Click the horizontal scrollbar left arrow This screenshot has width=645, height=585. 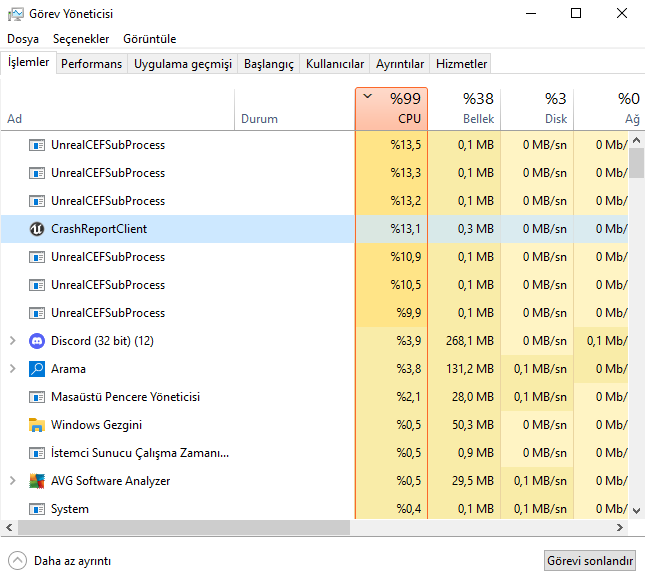(x=9, y=527)
